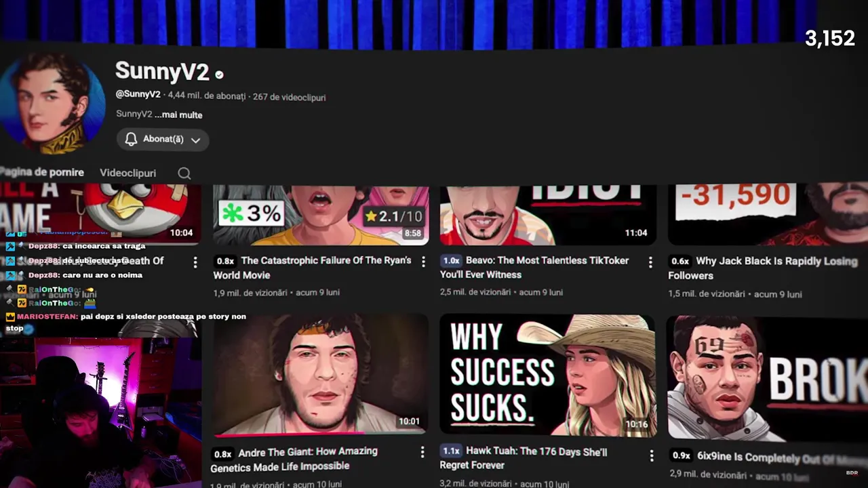The height and width of the screenshot is (488, 868).
Task: Click the @SunnyV2 channel handle
Action: tap(138, 94)
